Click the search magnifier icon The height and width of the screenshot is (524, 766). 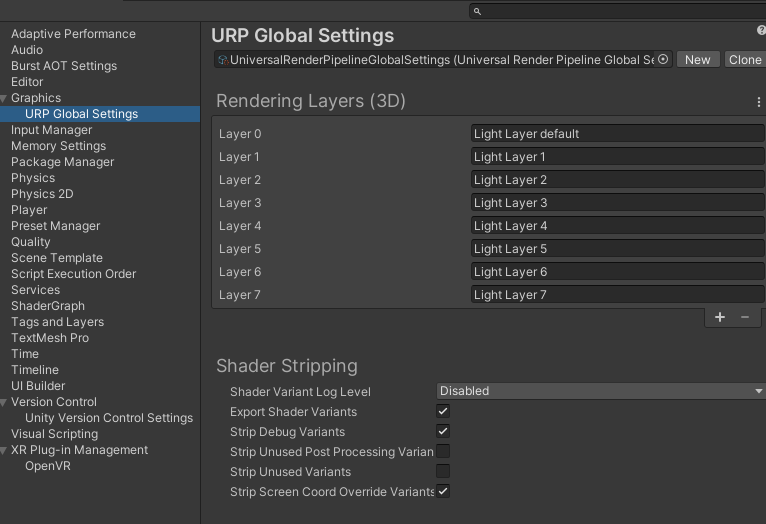click(x=477, y=11)
